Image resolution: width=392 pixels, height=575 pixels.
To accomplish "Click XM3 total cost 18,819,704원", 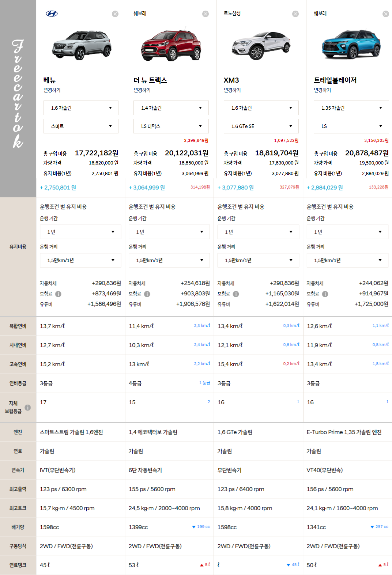I will click(277, 153).
